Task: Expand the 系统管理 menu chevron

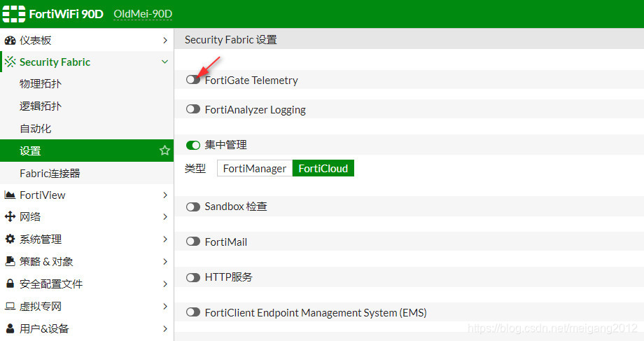Action: [165, 239]
